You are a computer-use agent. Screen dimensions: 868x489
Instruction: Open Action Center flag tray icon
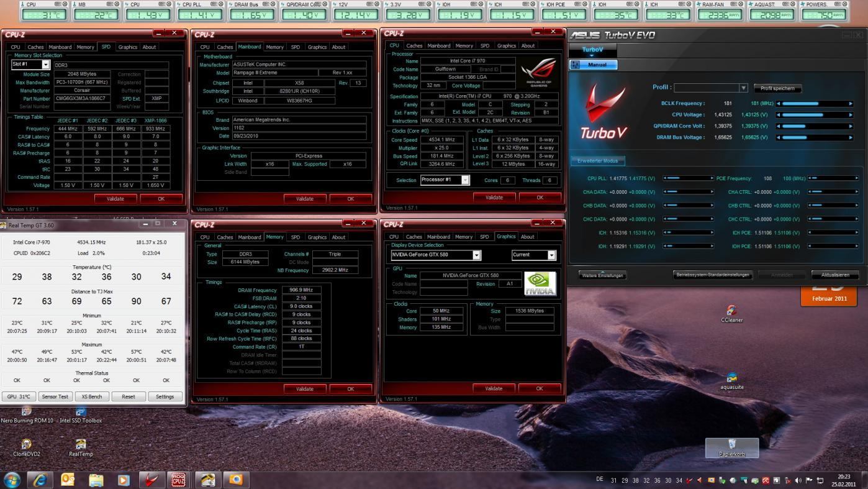(808, 480)
